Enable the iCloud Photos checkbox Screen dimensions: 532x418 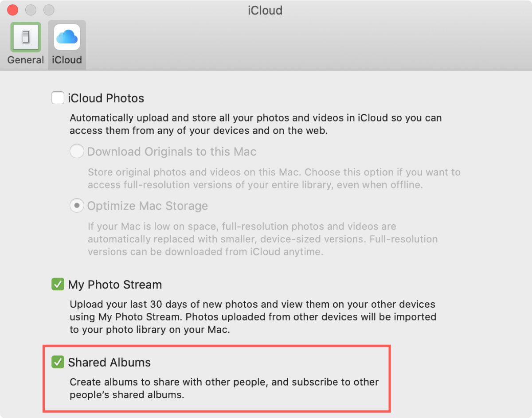[x=58, y=98]
